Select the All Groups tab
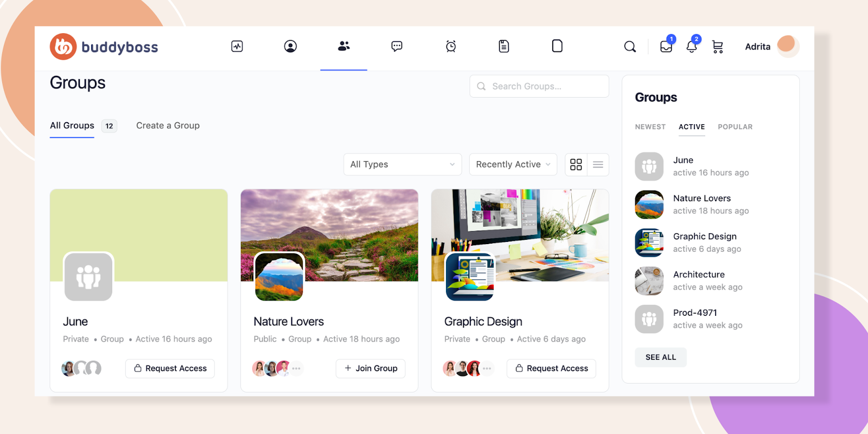 point(72,126)
